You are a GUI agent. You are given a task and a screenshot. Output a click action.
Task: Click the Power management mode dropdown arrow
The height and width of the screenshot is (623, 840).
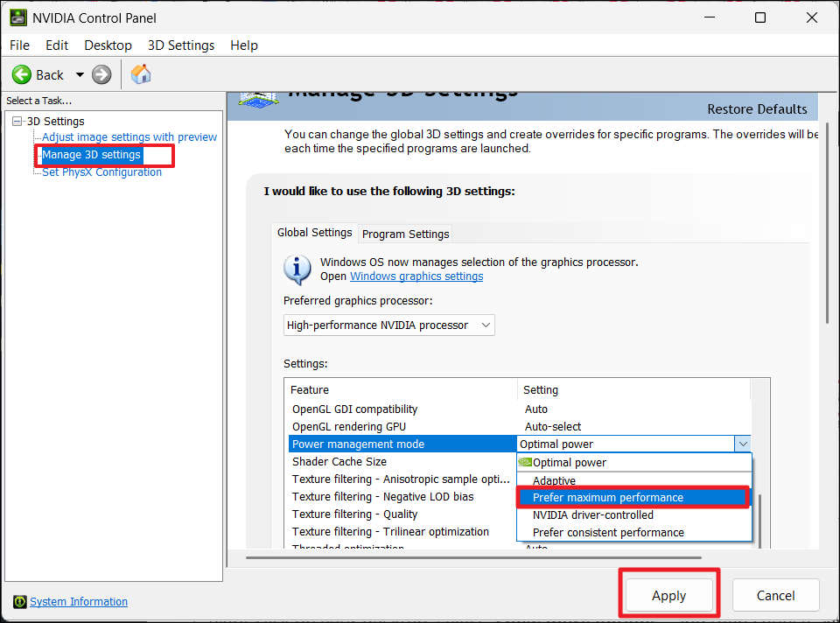coord(742,444)
